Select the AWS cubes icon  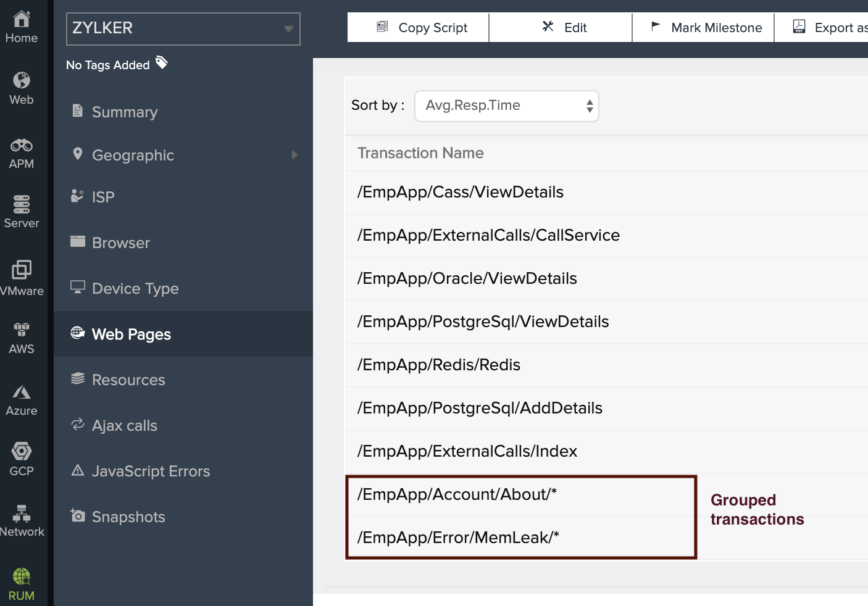tap(22, 330)
